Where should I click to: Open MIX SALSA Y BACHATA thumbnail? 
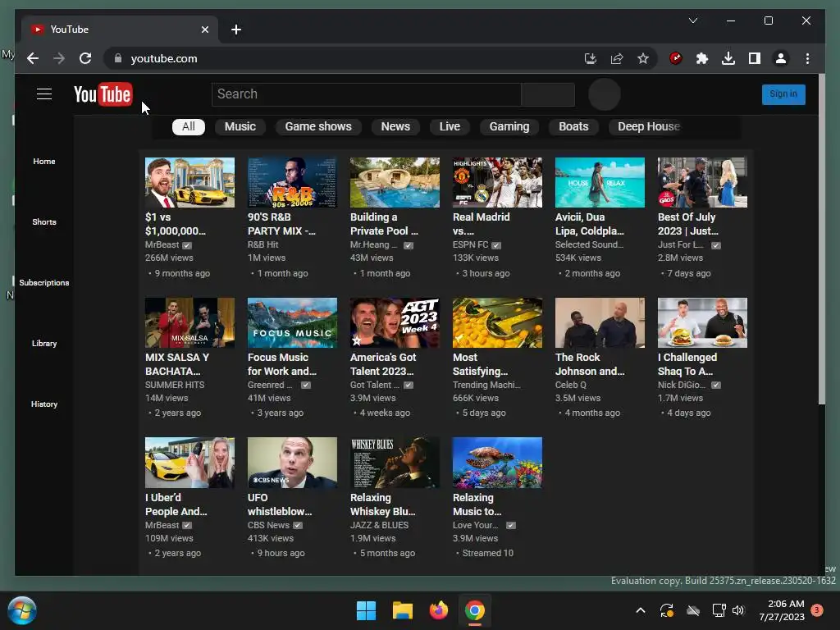189,322
